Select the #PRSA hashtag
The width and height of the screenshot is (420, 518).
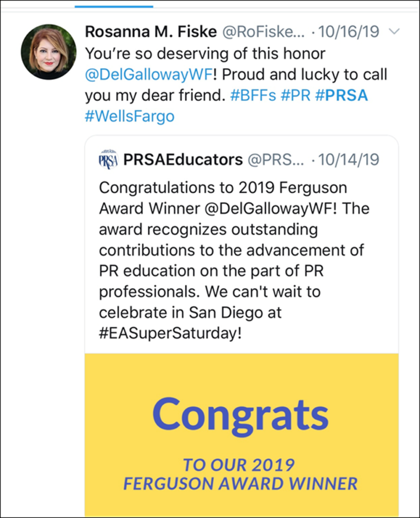342,96
